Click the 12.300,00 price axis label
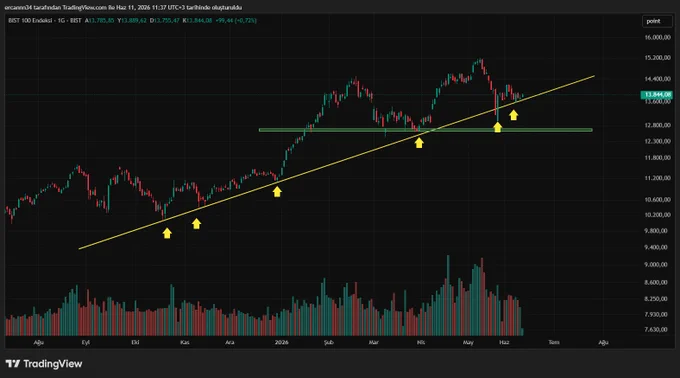The width and height of the screenshot is (680, 378). pyautogui.click(x=657, y=141)
